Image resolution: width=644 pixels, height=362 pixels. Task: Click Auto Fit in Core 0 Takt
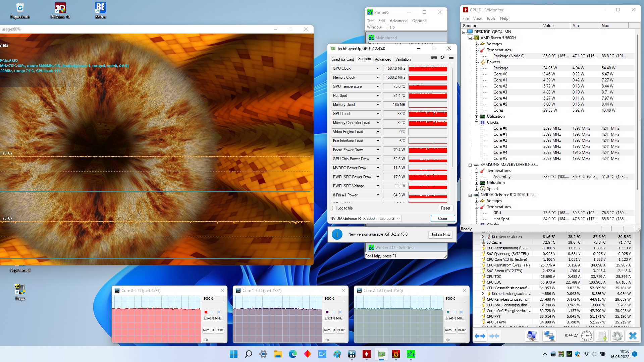[208, 330]
